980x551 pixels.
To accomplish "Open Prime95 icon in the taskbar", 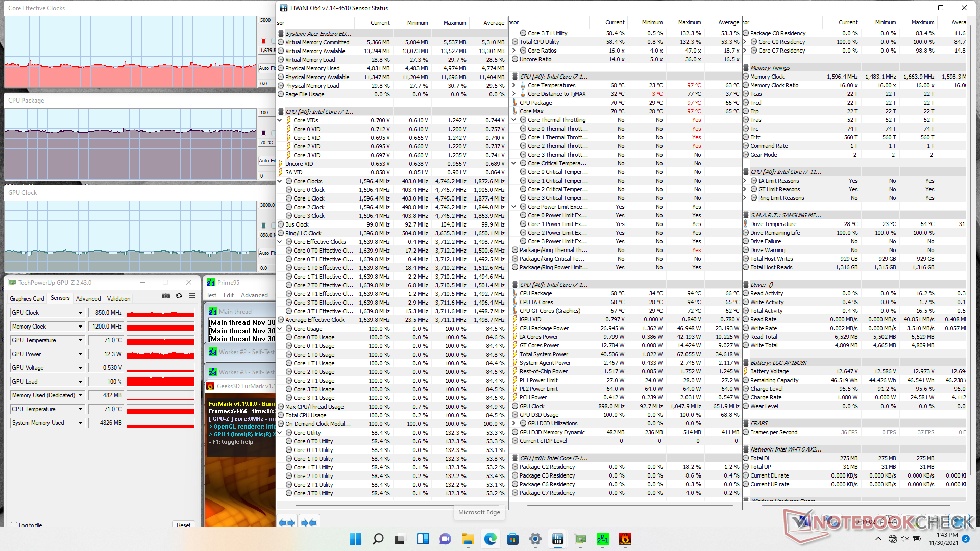I will [x=602, y=539].
